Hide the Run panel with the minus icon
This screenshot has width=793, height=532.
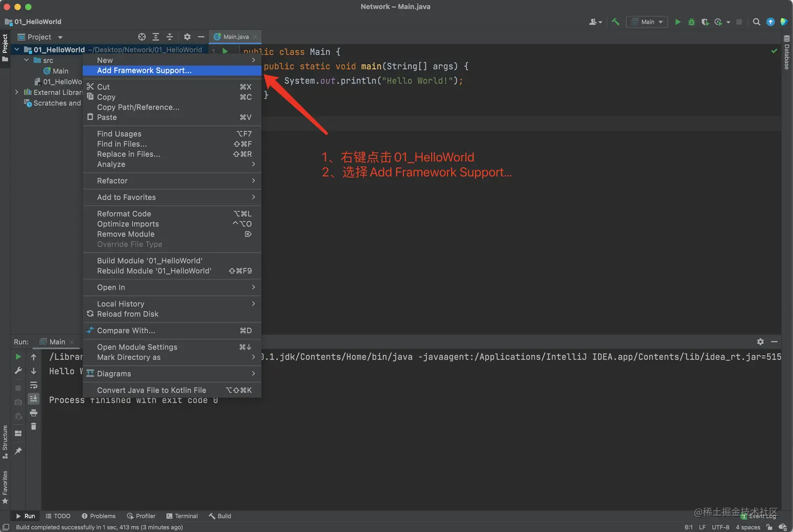click(774, 342)
